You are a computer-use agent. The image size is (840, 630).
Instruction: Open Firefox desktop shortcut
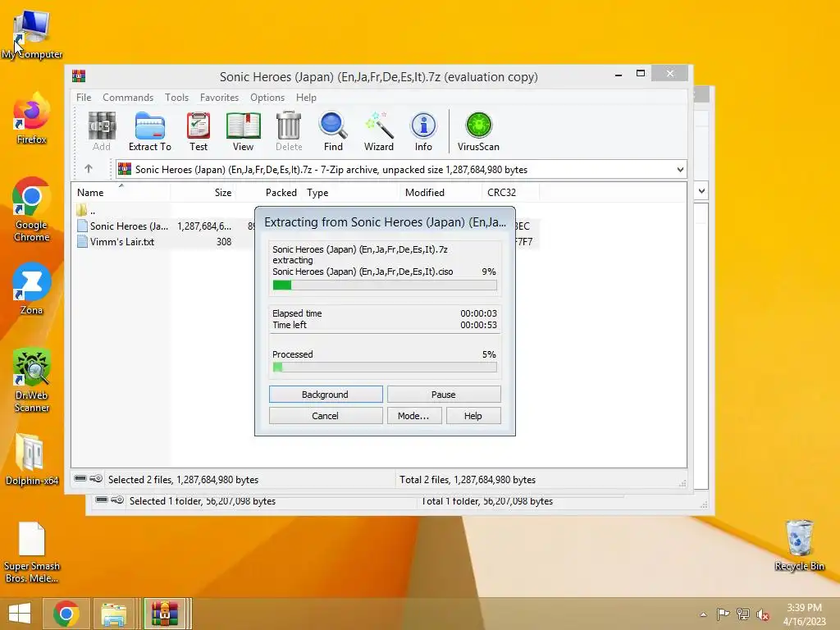click(x=32, y=118)
